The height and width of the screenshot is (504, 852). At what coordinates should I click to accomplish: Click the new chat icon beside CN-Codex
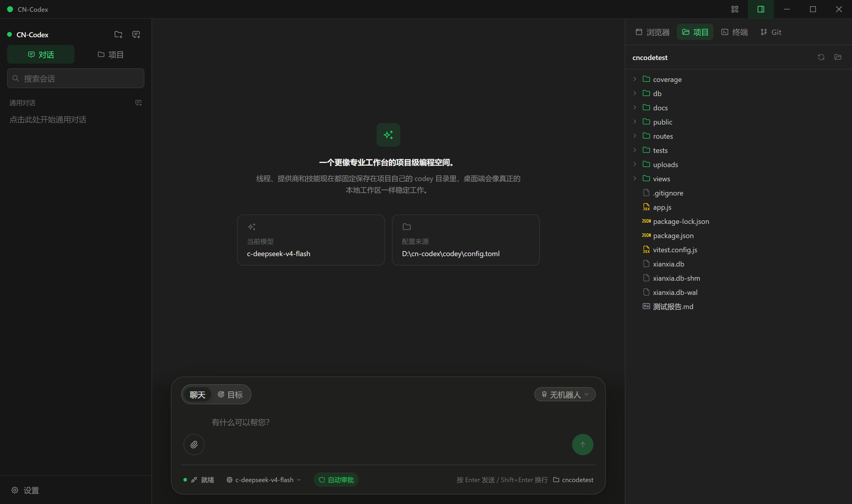click(x=136, y=34)
